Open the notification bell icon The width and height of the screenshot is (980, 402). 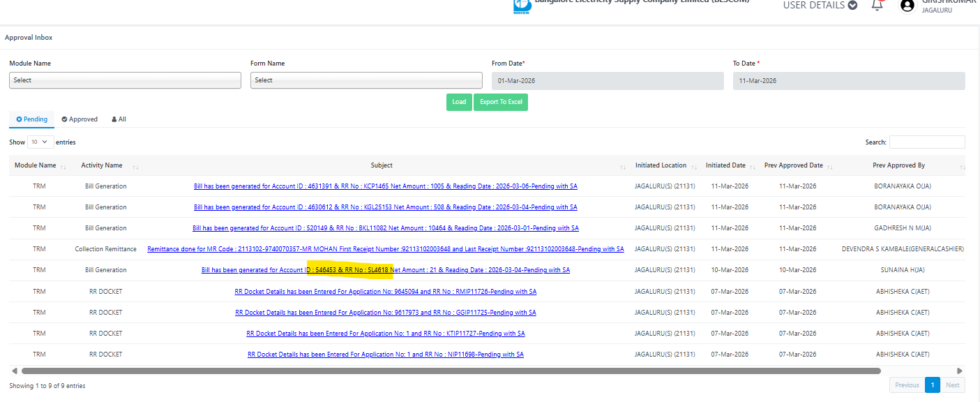(877, 5)
